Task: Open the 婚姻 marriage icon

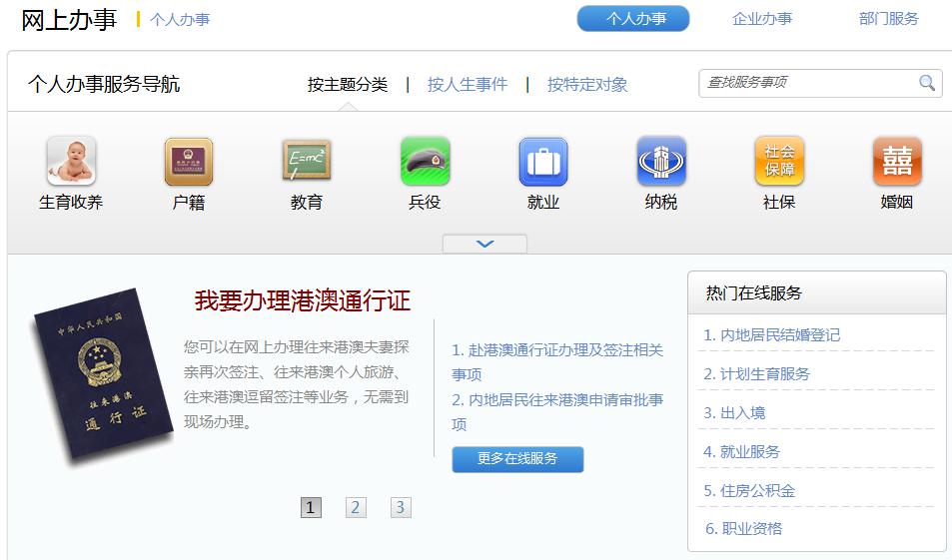Action: click(897, 162)
